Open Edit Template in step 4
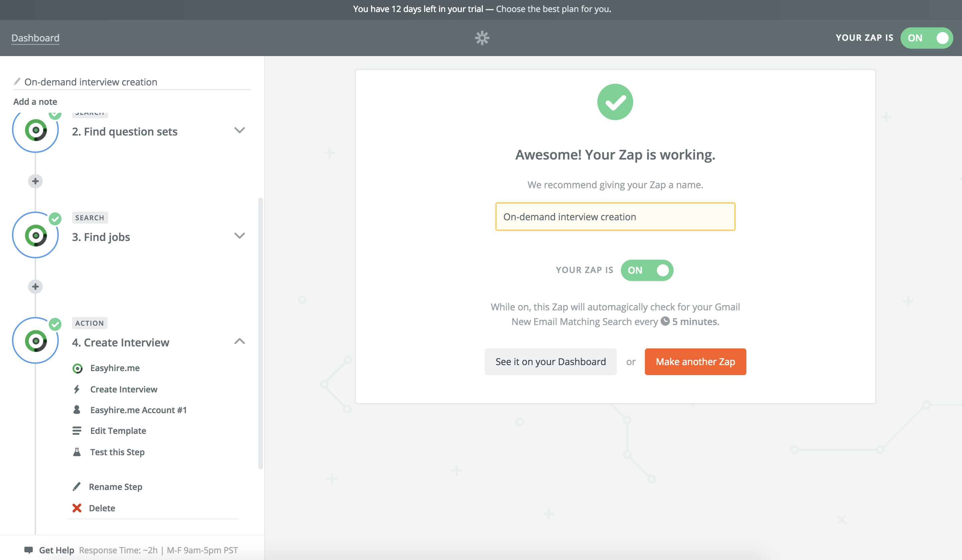 (118, 431)
